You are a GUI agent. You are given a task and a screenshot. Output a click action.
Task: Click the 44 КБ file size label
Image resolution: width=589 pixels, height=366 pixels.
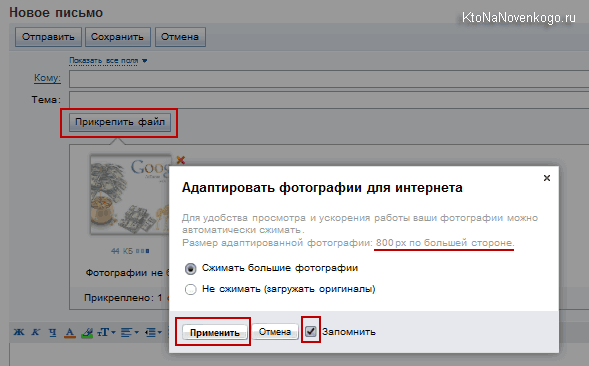click(x=122, y=251)
